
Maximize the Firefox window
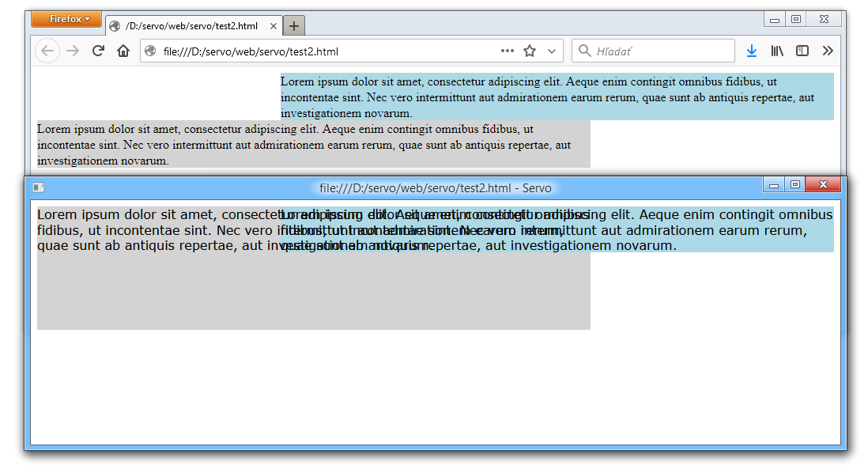pos(795,20)
